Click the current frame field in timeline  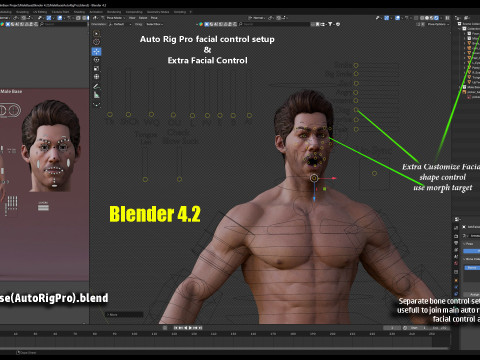click(x=392, y=328)
